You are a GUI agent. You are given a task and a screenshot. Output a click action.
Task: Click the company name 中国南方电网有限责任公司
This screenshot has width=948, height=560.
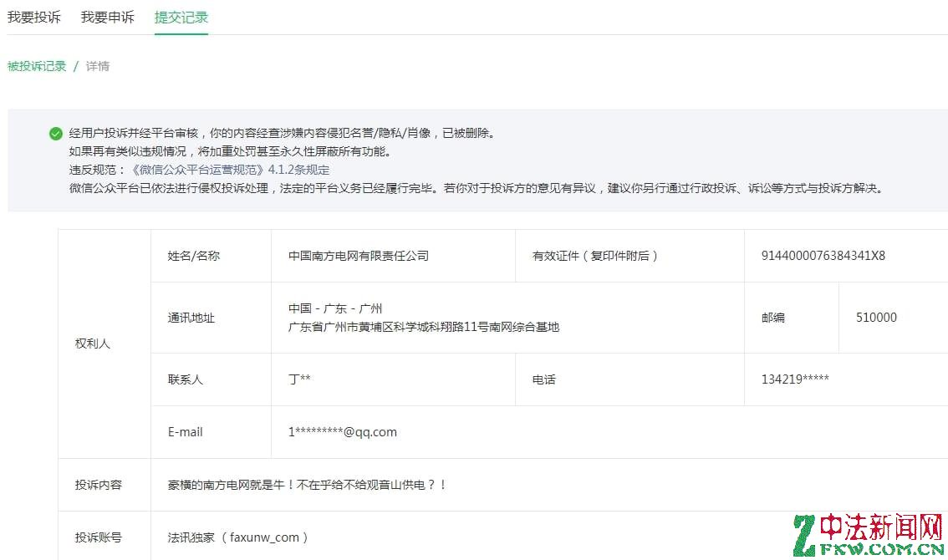tap(358, 256)
